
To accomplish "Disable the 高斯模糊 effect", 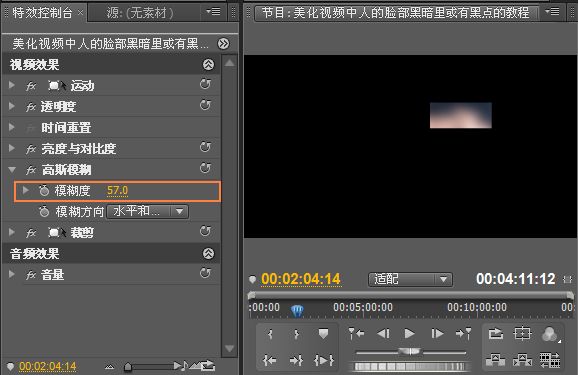I will pos(31,170).
